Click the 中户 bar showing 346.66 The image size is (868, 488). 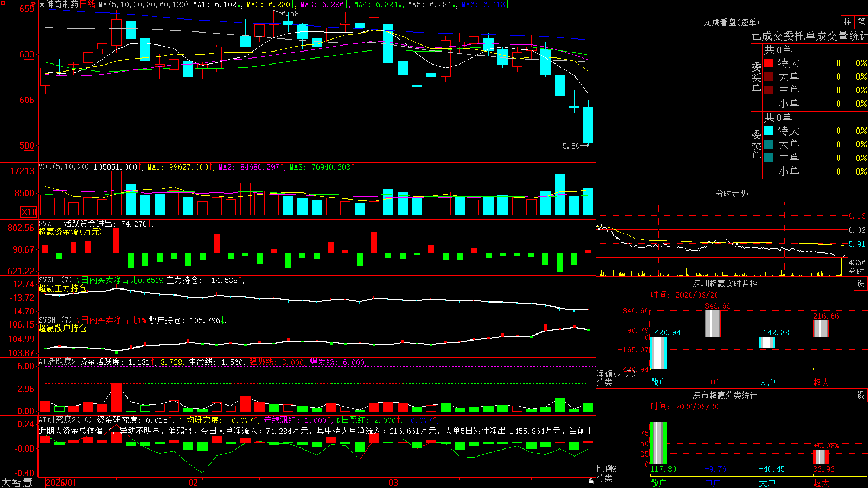712,323
